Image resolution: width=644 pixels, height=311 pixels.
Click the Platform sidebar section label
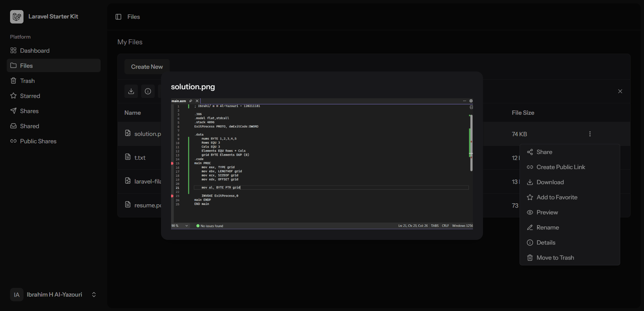[20, 37]
